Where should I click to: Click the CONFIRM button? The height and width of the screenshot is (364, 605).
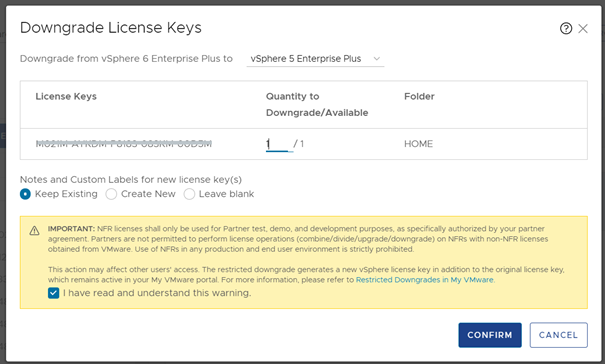coord(490,335)
